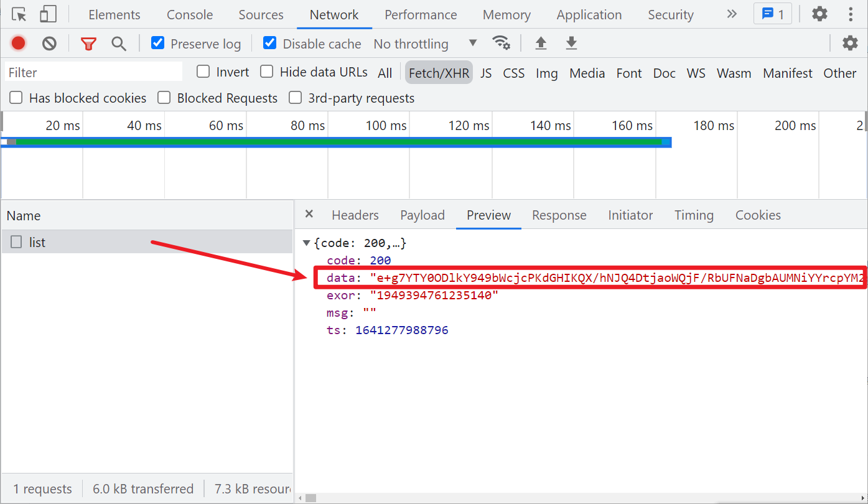The width and height of the screenshot is (868, 504).
Task: Clear the network log
Action: [49, 44]
